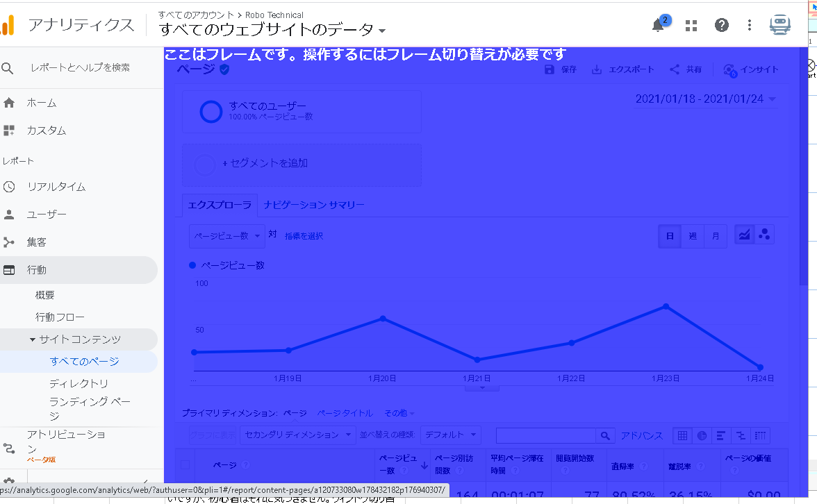Open the Google apps grid
Image resolution: width=817 pixels, height=504 pixels.
tap(691, 26)
